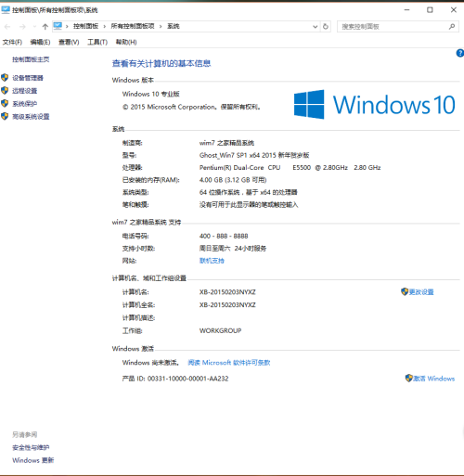
Task: Go to 控制面板主页
Action: [31, 59]
